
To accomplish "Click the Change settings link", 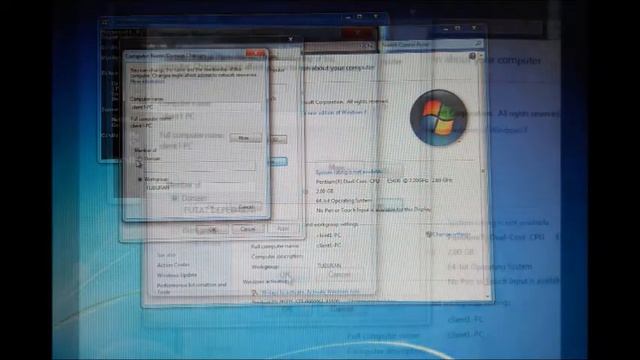I will click(451, 235).
